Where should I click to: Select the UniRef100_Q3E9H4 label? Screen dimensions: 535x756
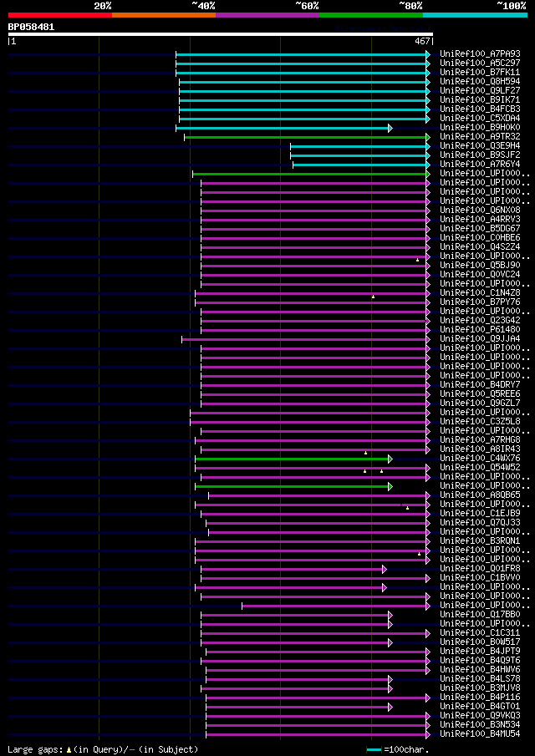[x=480, y=145]
